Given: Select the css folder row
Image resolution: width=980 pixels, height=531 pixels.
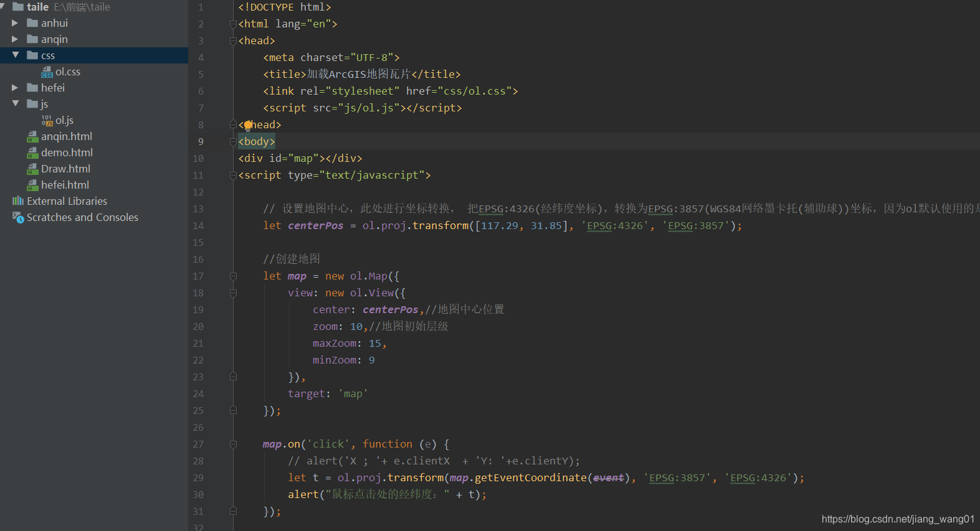Looking at the screenshot, I should (94, 55).
